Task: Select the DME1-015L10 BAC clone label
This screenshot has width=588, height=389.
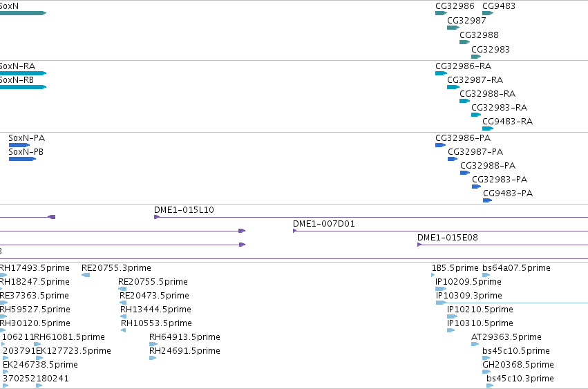Action: (x=184, y=210)
